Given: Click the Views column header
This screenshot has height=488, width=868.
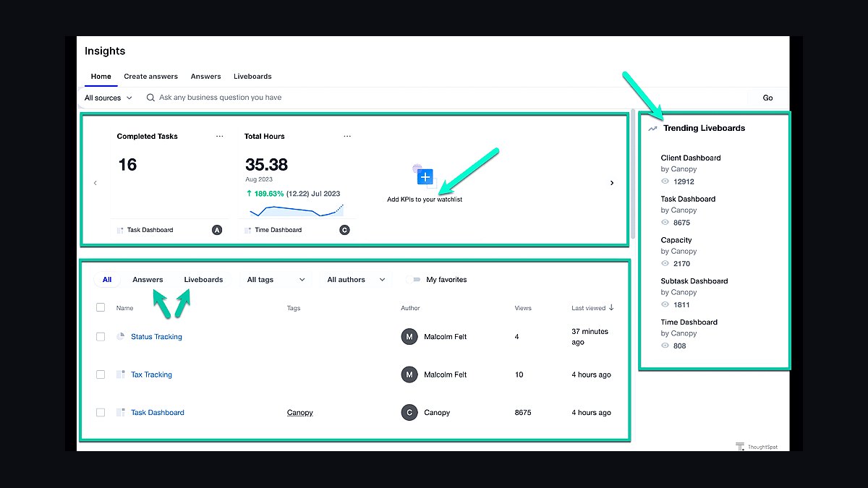Looking at the screenshot, I should (x=522, y=308).
